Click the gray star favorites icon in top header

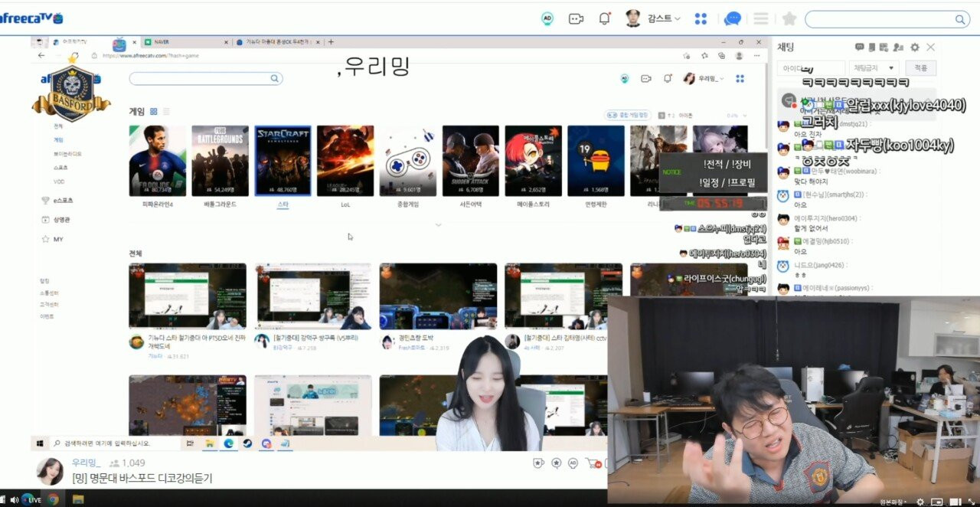point(789,18)
